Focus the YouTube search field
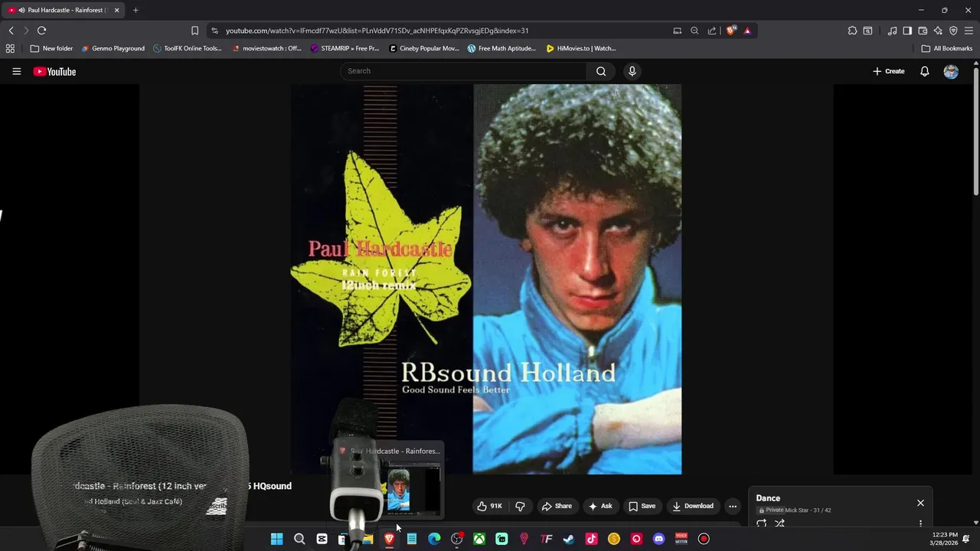 pos(463,71)
